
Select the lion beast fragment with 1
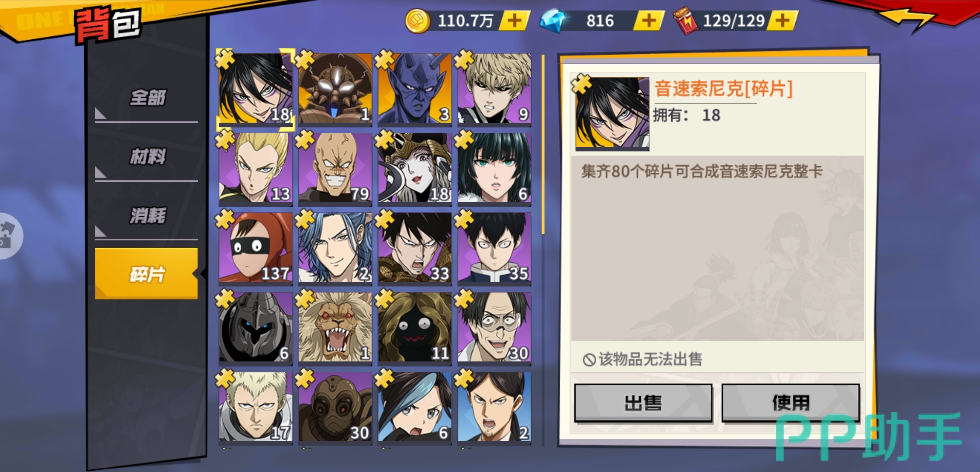coord(335,328)
